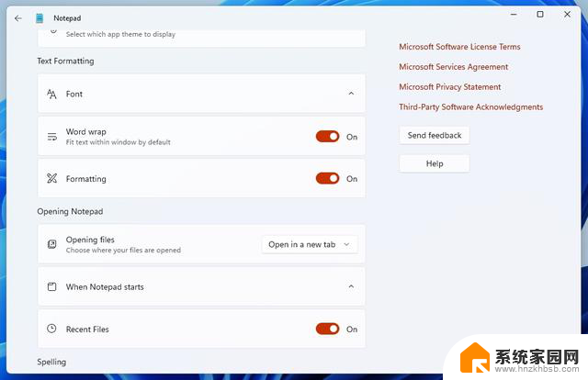Click the Recent Files clock icon
This screenshot has width=588, height=380.
(x=51, y=329)
